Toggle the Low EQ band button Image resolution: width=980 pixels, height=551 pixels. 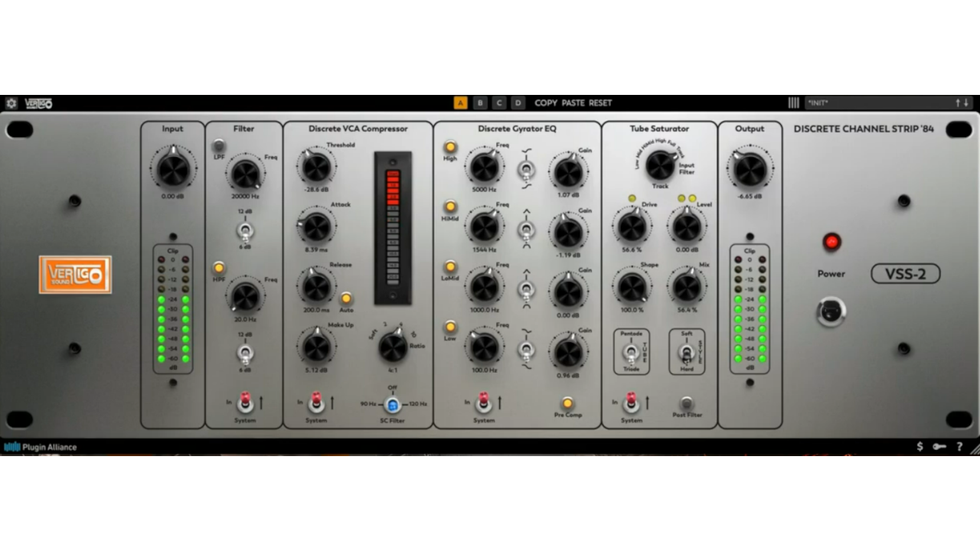click(x=450, y=327)
